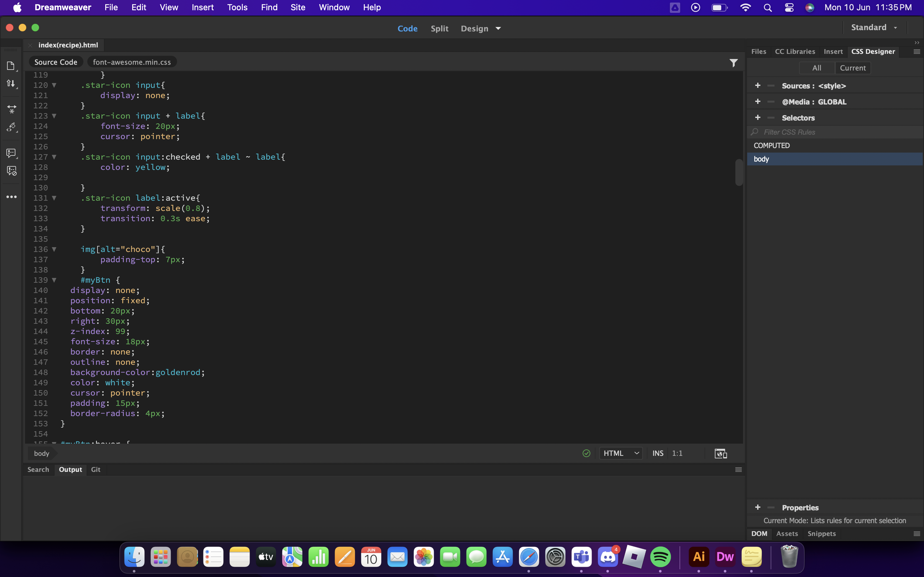Click the Apply Comment icon
924x577 pixels.
[11, 153]
